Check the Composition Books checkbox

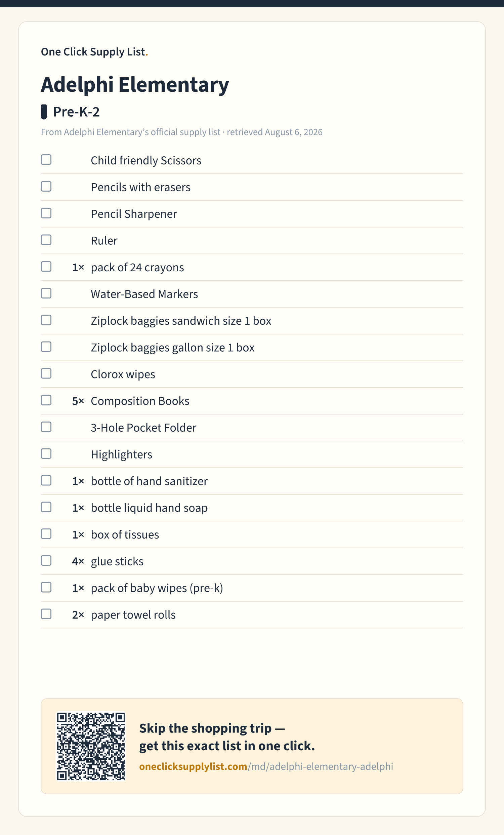point(46,400)
